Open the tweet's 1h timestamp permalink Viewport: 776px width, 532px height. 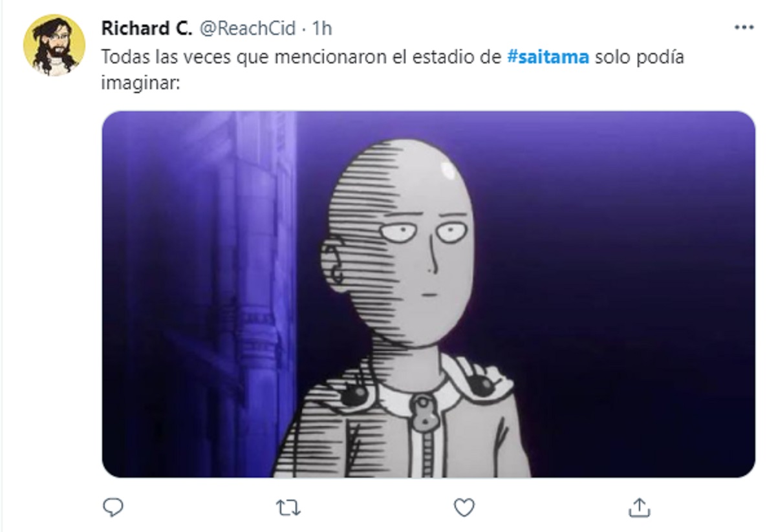[321, 28]
